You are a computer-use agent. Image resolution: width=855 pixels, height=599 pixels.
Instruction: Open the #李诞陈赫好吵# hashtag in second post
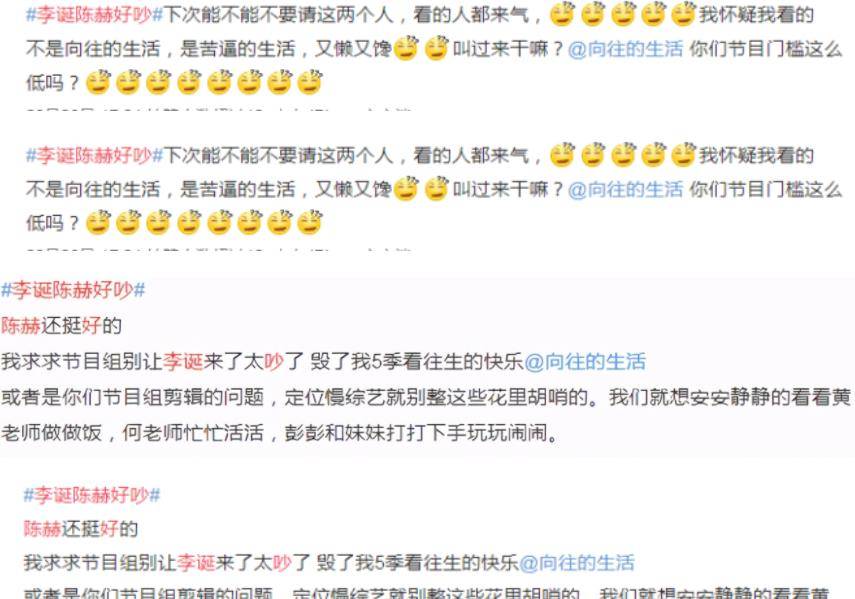tap(94, 155)
